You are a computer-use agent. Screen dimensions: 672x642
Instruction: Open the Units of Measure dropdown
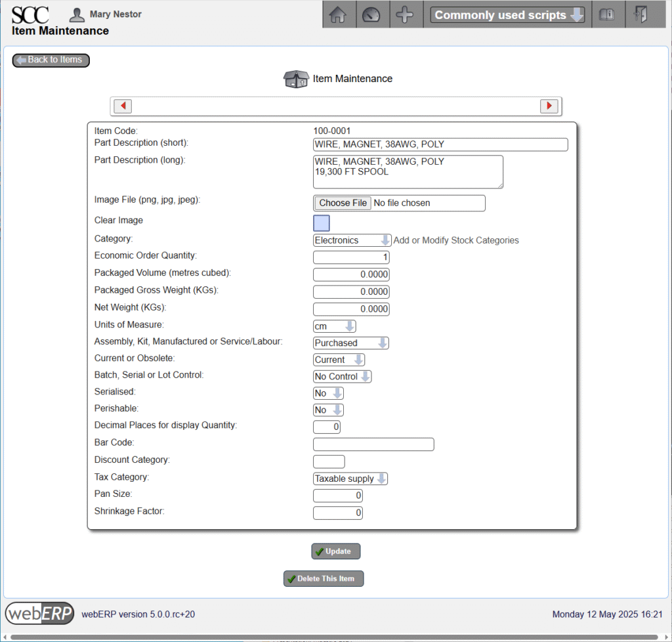coord(334,326)
